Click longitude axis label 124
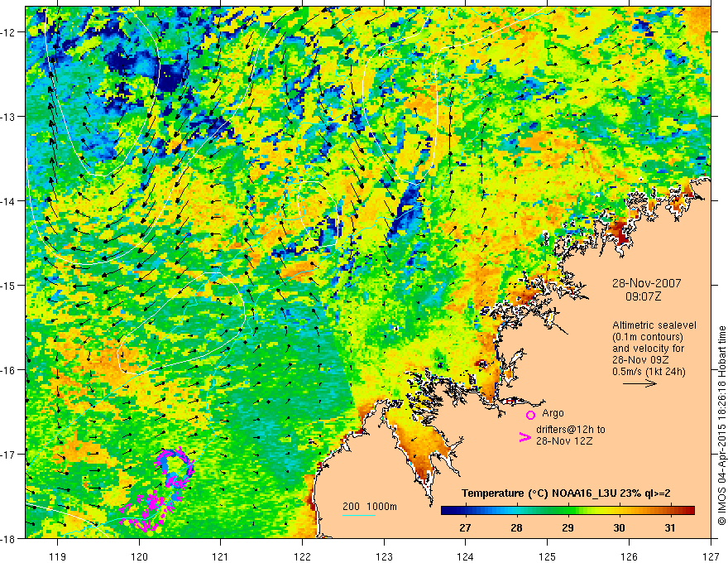 coord(466,556)
